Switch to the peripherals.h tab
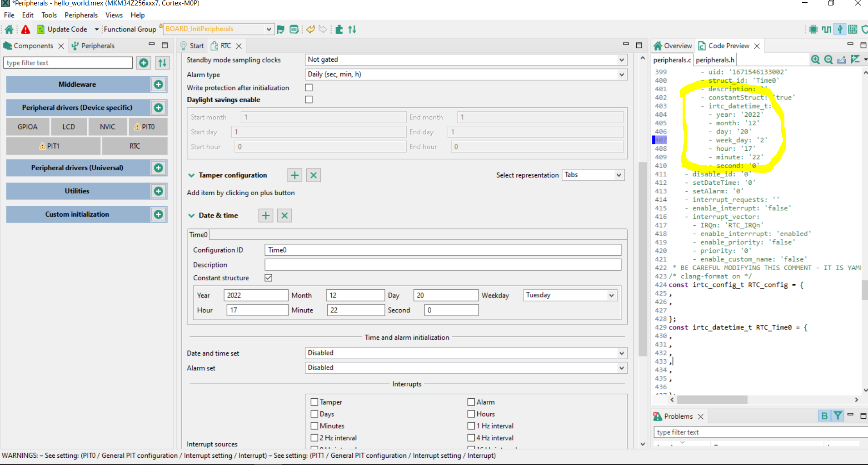Image resolution: width=868 pixels, height=465 pixels. pos(715,59)
